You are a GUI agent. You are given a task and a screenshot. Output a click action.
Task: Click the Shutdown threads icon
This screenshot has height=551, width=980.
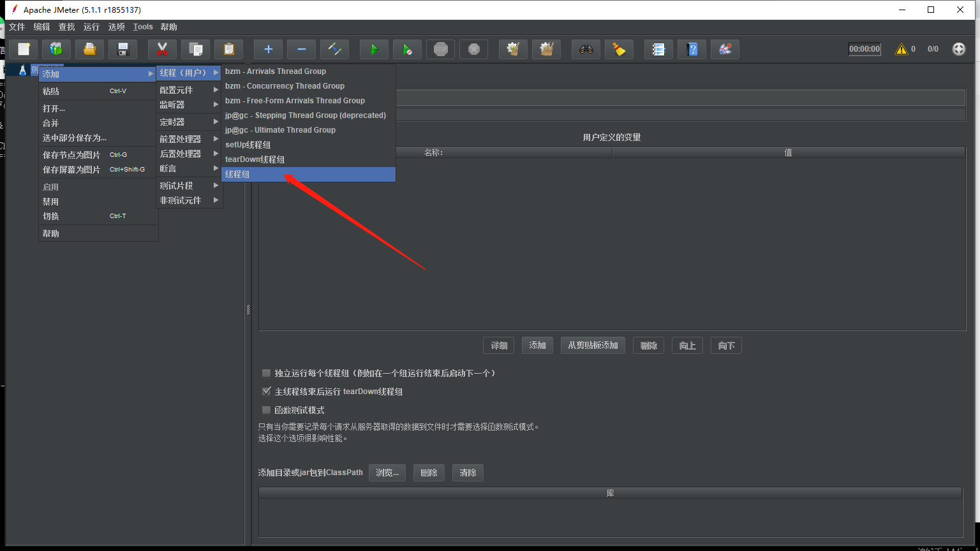pyautogui.click(x=474, y=49)
